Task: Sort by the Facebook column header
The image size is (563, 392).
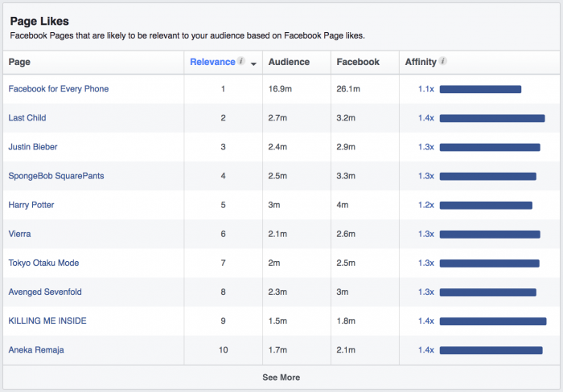Action: pos(358,62)
